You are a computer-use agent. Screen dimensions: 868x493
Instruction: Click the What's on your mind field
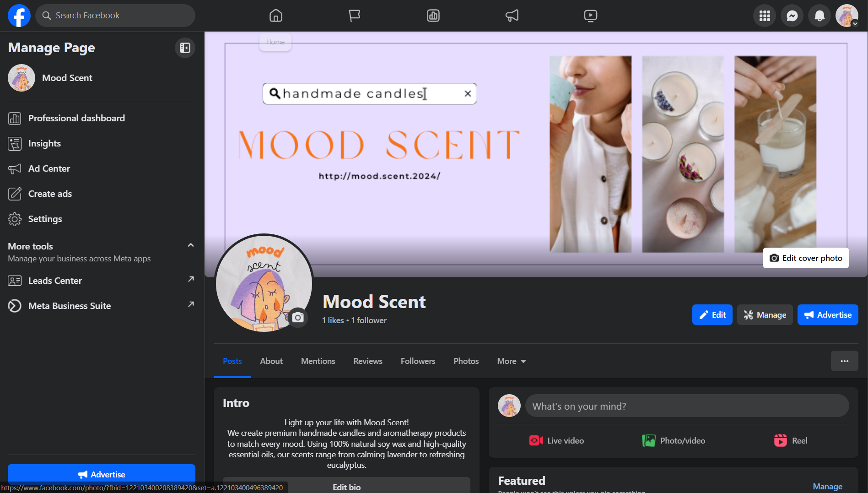point(687,406)
